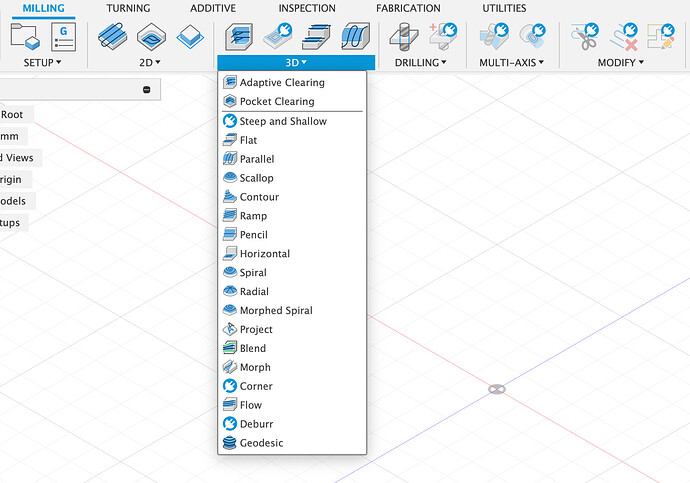Collapse the browser panel minus button
The image size is (690, 483).
pos(147,90)
